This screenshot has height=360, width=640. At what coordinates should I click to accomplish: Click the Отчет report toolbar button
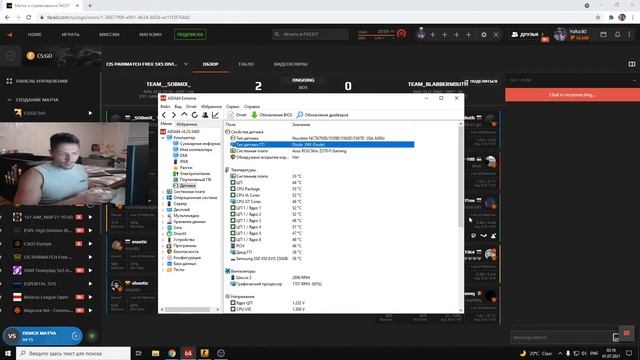tap(237, 115)
